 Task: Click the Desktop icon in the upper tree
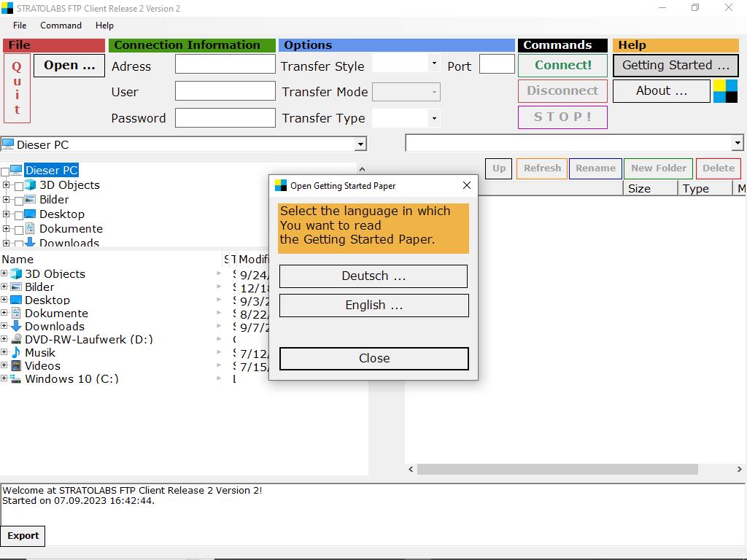coord(30,214)
